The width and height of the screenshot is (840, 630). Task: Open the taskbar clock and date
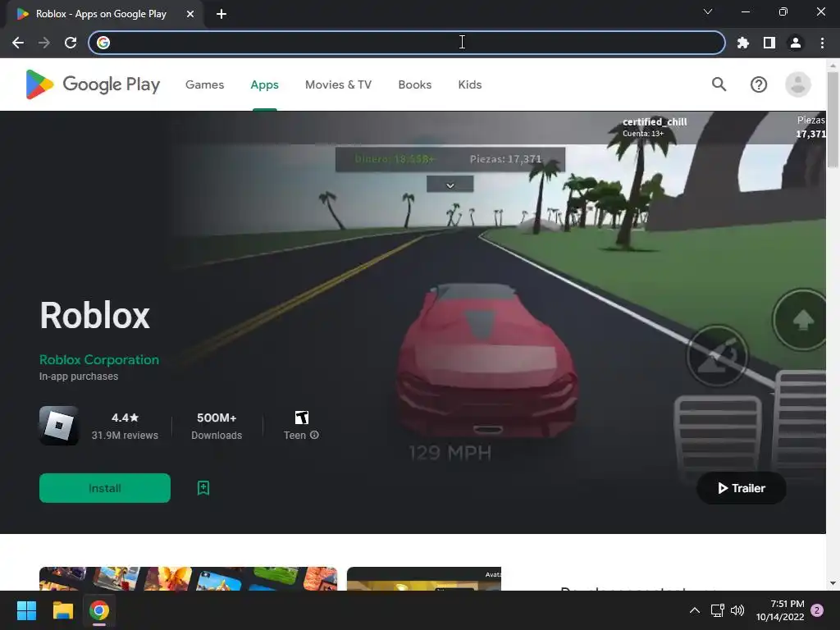780,610
